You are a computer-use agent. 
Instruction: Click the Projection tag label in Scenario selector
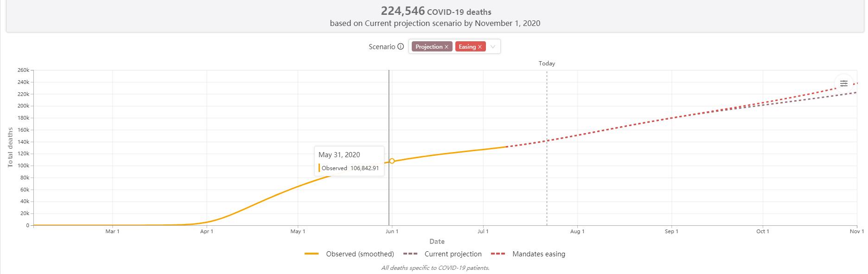(x=428, y=47)
